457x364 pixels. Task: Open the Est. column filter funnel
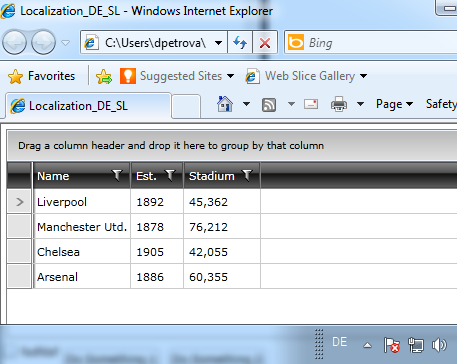(170, 175)
